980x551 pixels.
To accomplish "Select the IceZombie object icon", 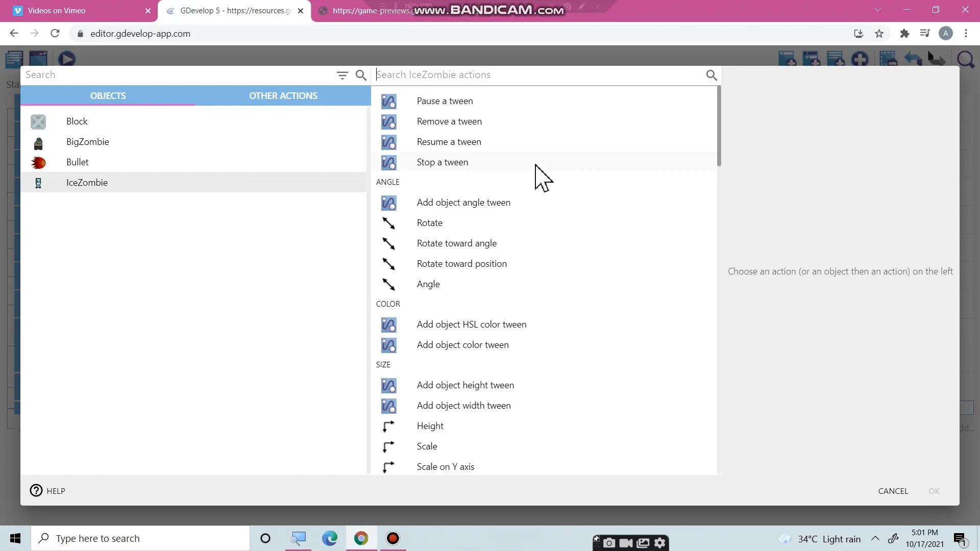I will pos(38,183).
